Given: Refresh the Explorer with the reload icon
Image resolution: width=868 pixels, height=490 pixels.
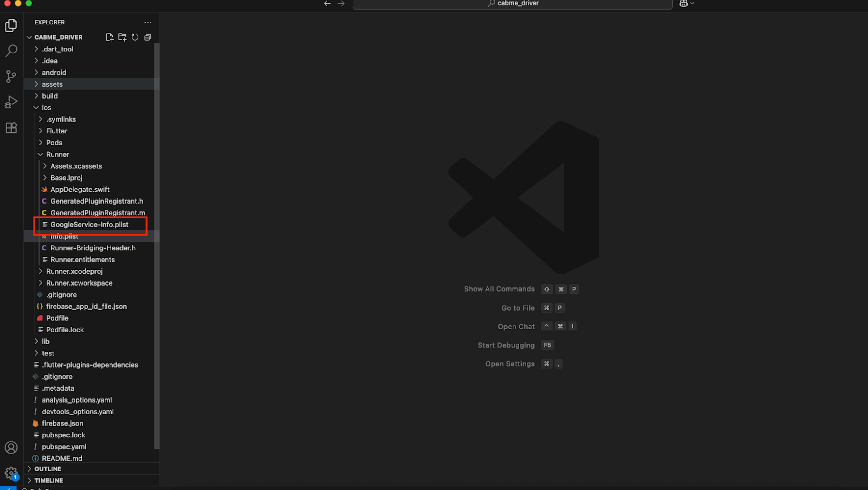Looking at the screenshot, I should pyautogui.click(x=135, y=37).
